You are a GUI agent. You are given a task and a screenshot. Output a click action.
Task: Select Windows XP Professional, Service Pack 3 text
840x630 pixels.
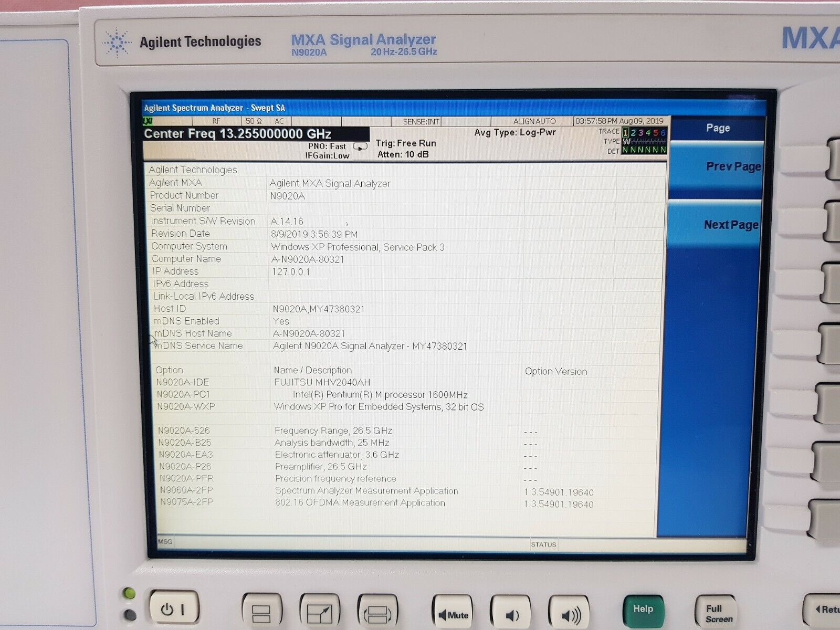[358, 247]
